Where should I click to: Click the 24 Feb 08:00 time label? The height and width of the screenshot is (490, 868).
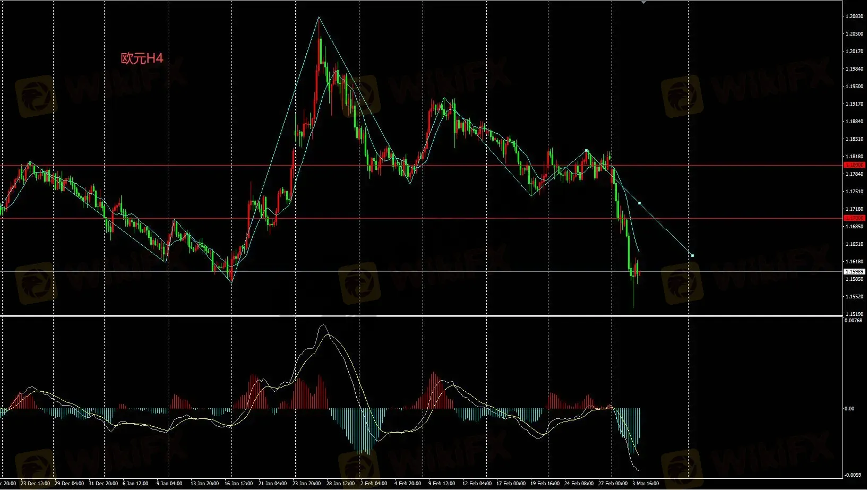[x=579, y=484]
